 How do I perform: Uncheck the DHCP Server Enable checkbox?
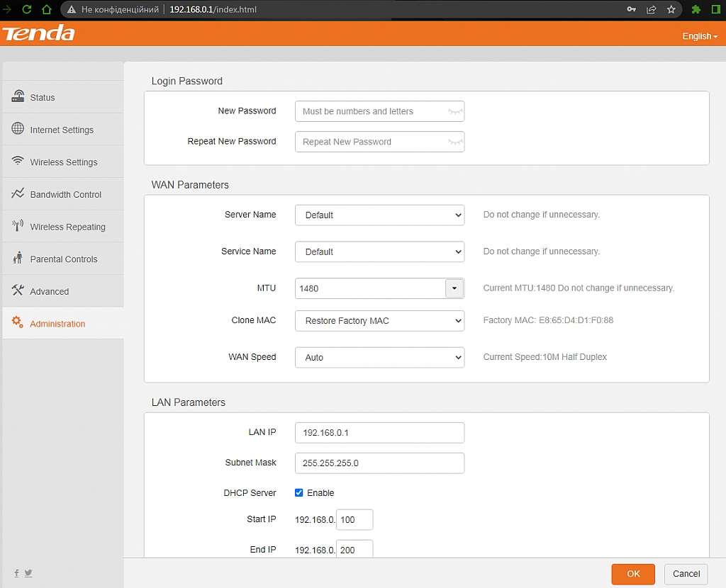tap(299, 492)
